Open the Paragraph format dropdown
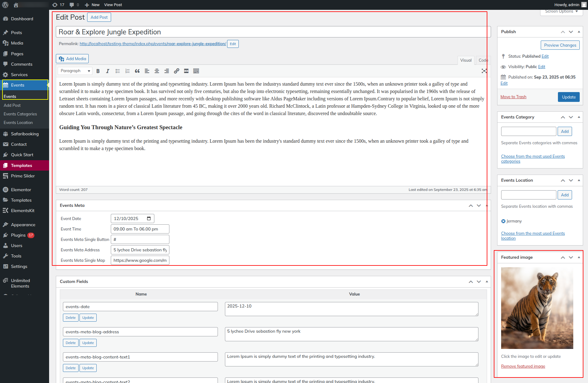Screen dimensions: 588x383 tap(75, 71)
